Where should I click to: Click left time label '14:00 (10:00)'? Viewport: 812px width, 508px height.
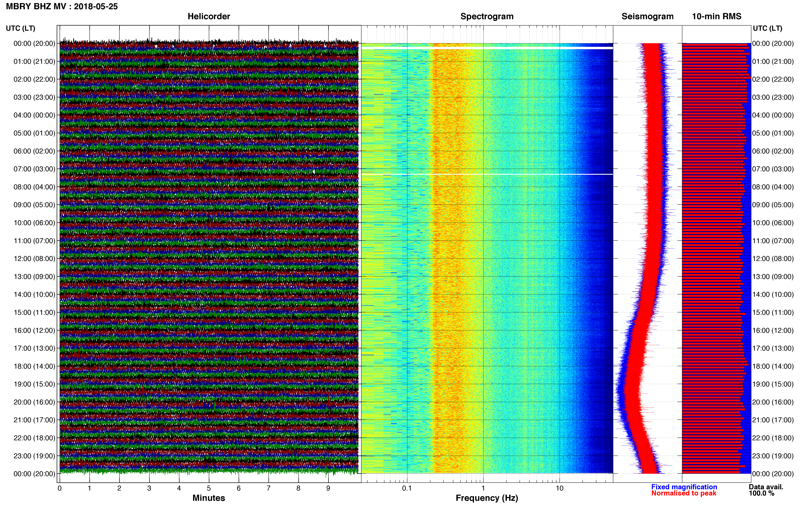pos(34,295)
